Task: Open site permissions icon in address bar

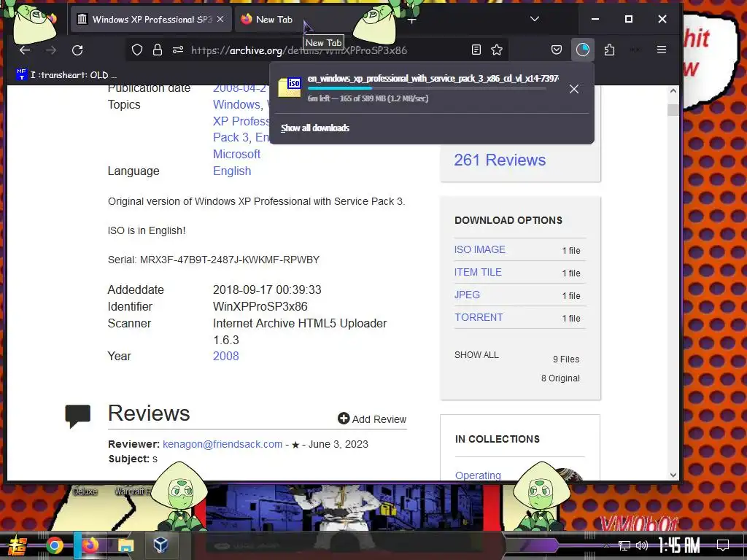Action: [x=178, y=50]
